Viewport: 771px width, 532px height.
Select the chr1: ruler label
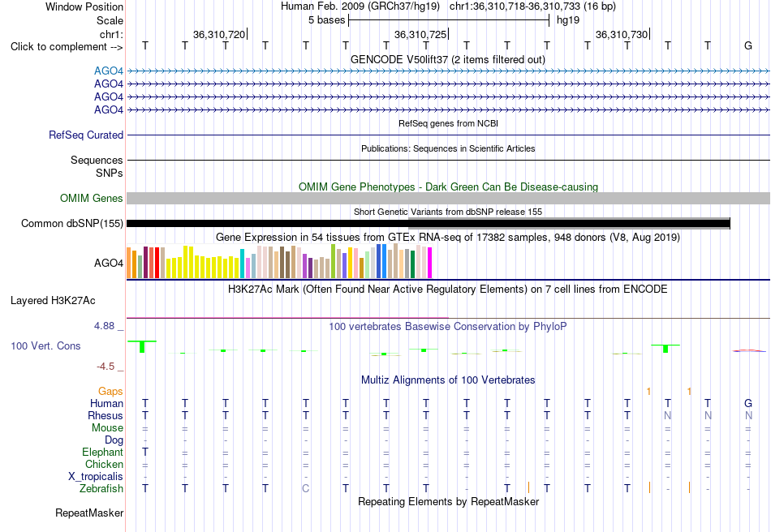pos(111,34)
